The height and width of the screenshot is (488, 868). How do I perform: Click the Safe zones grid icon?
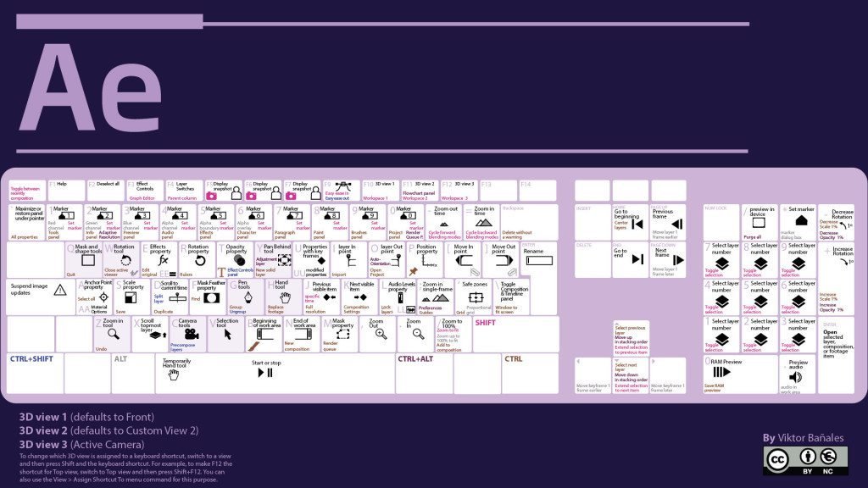point(476,297)
